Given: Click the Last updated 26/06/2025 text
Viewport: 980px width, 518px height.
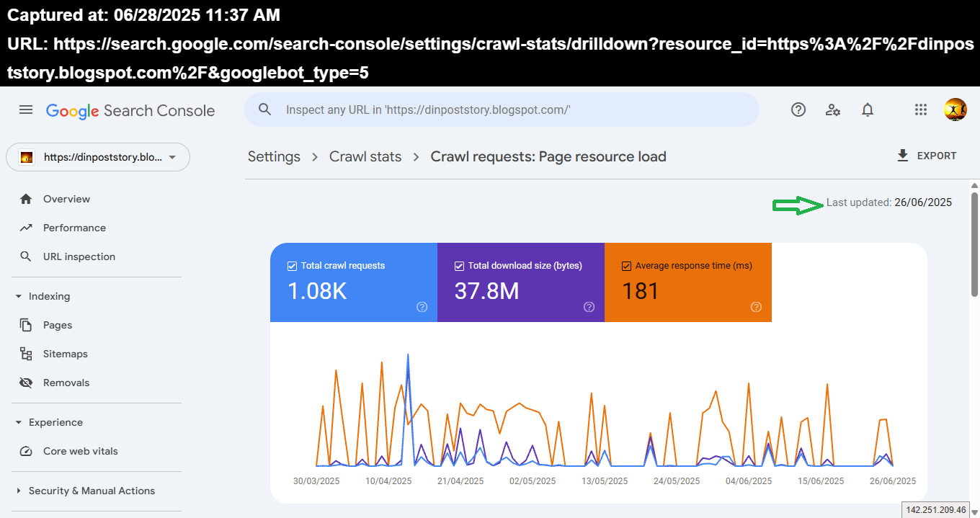Looking at the screenshot, I should coord(889,202).
